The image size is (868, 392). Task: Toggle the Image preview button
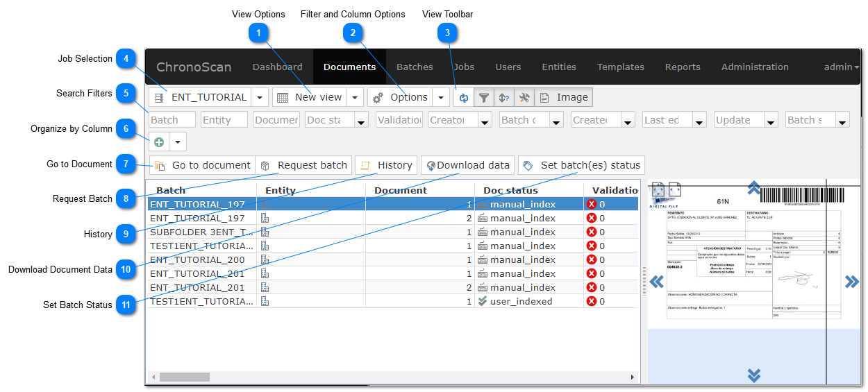564,97
